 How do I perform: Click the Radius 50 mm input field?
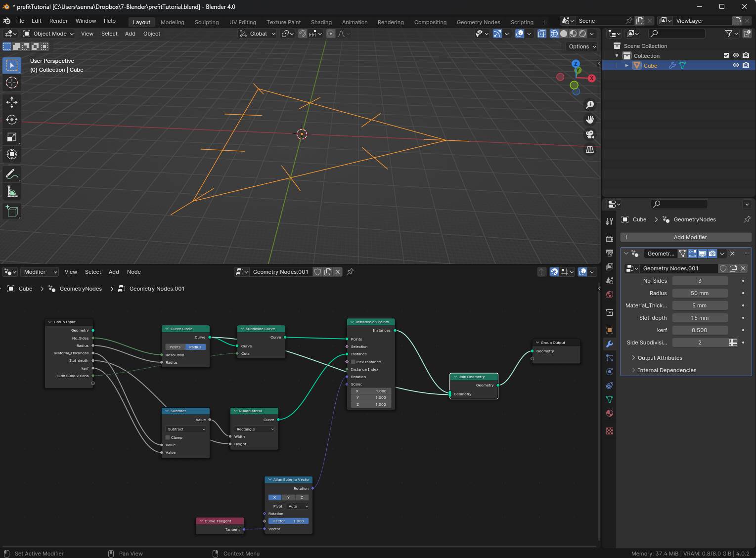click(699, 293)
